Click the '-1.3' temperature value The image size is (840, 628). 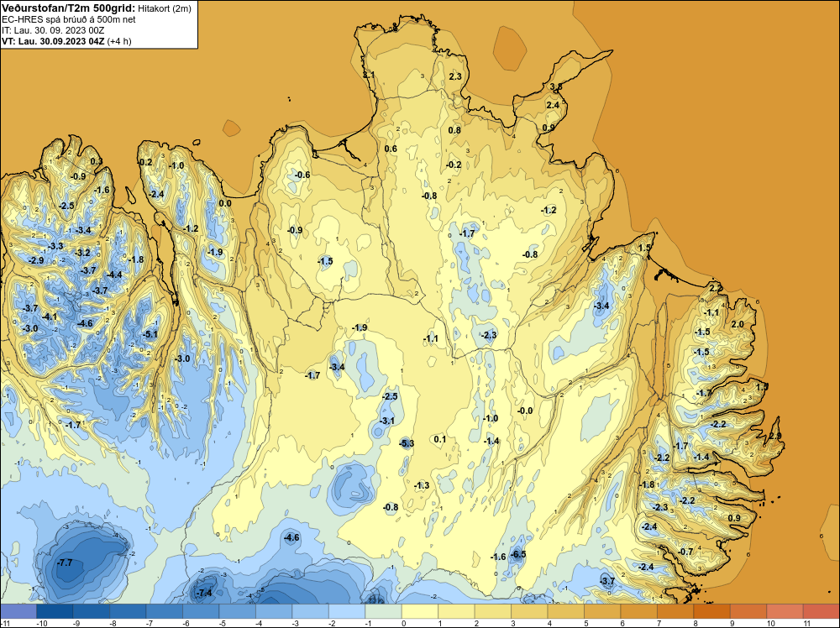(x=423, y=485)
